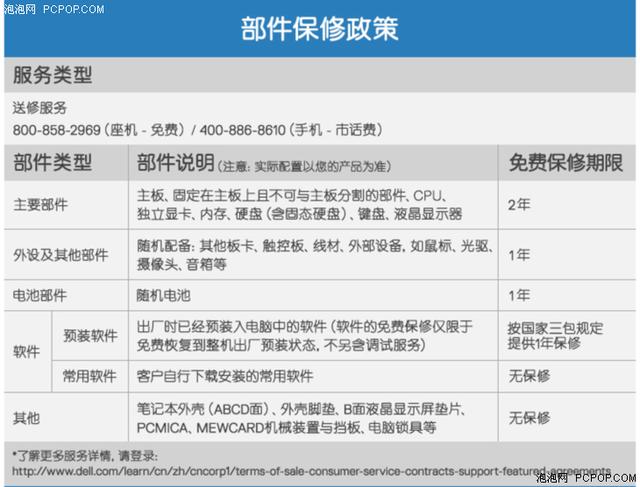Select the 部件类型 column header
This screenshot has height=487, width=640.
click(52, 162)
